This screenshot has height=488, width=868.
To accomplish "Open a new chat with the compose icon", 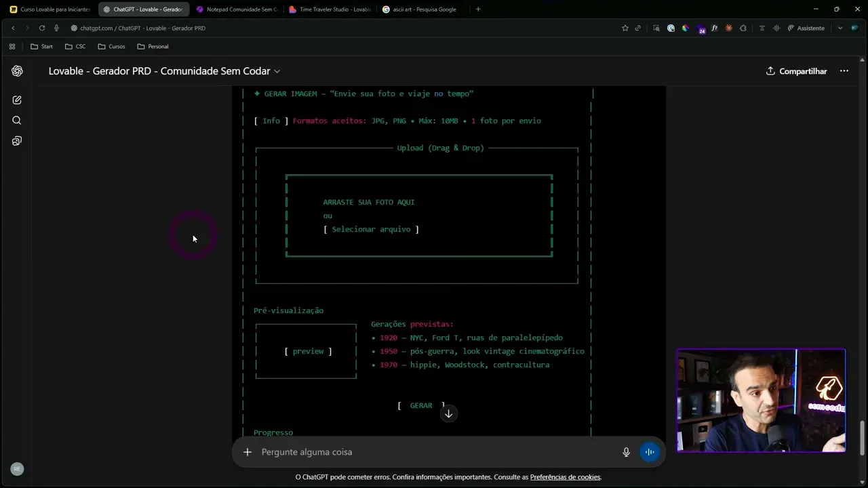I will tap(17, 100).
